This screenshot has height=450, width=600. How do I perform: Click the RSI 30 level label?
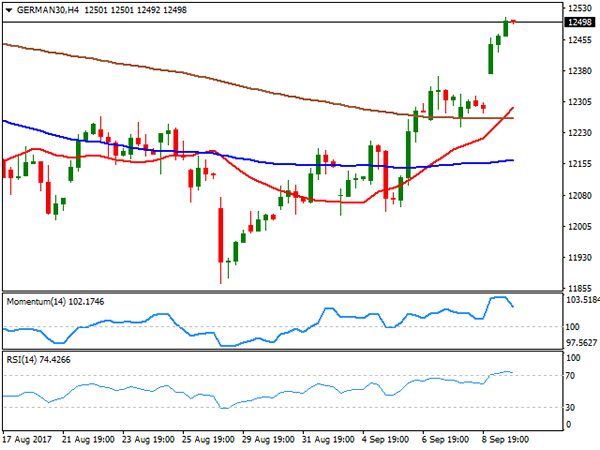pyautogui.click(x=571, y=408)
